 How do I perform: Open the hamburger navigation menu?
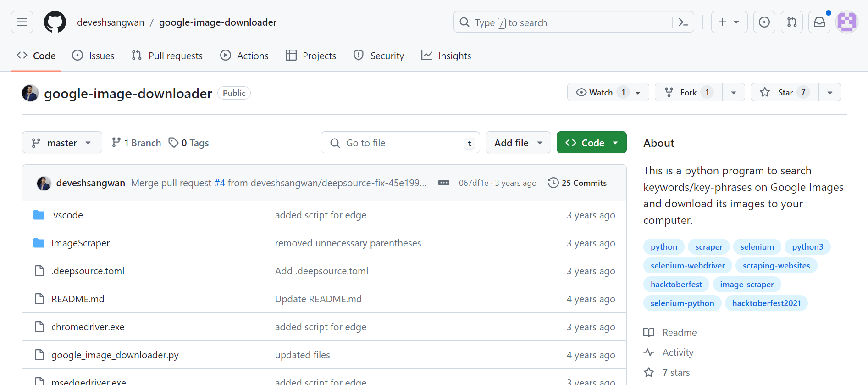[22, 22]
